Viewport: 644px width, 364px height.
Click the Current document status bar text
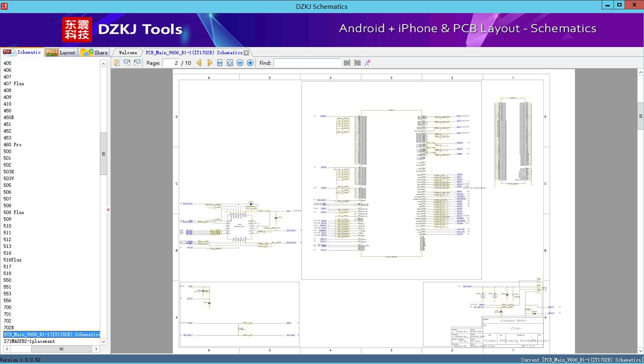(x=582, y=360)
